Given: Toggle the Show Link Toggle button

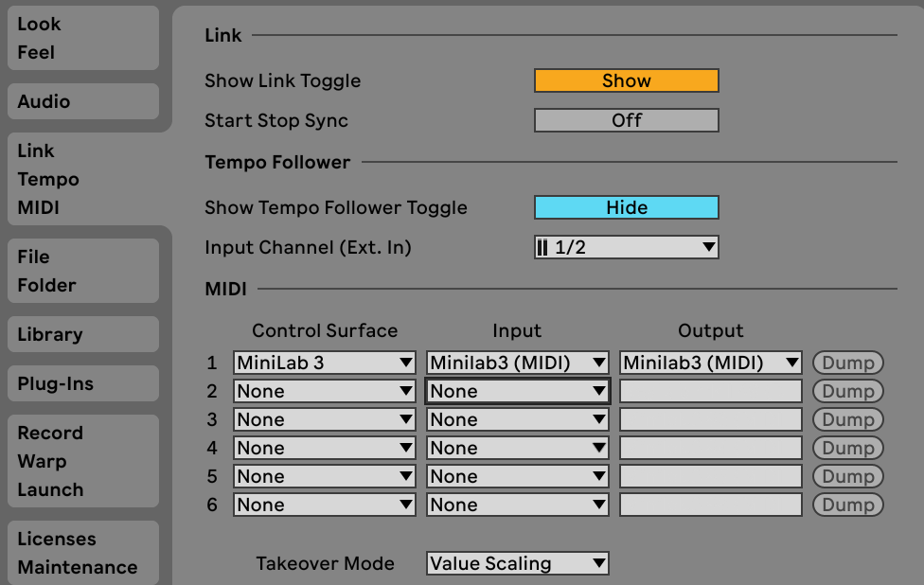Looking at the screenshot, I should coord(627,80).
